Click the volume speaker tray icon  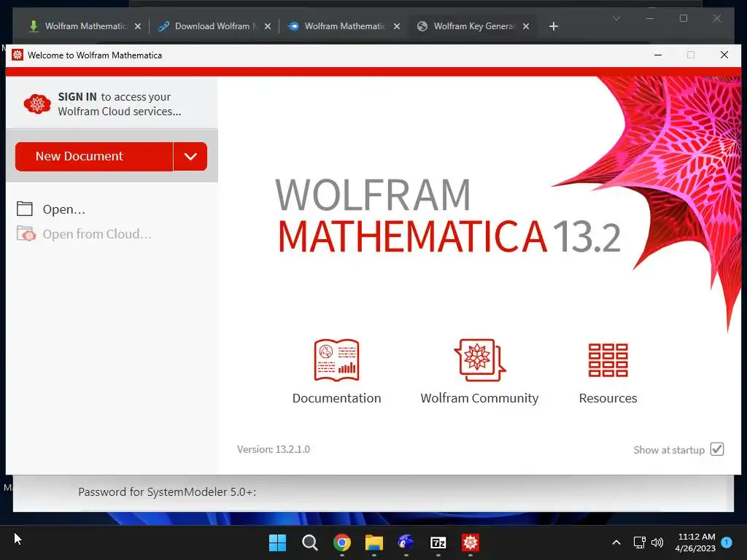657,542
